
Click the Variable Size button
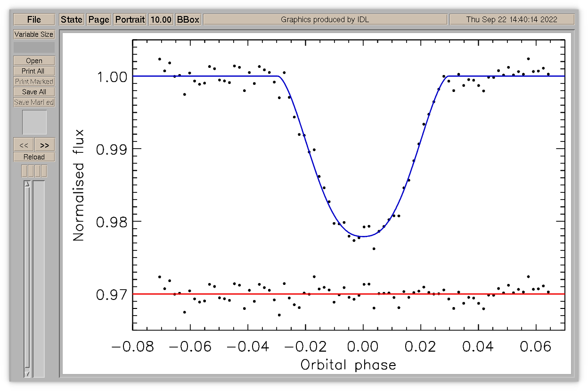34,34
